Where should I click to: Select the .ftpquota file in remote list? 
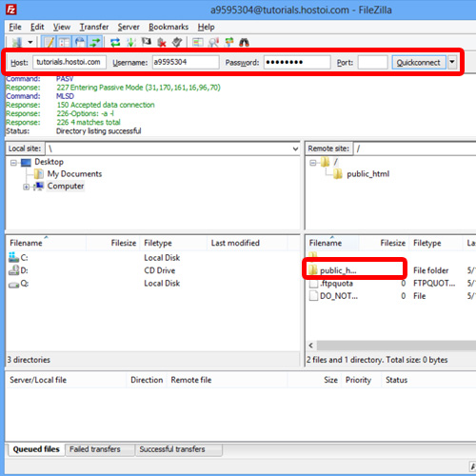[x=336, y=284]
